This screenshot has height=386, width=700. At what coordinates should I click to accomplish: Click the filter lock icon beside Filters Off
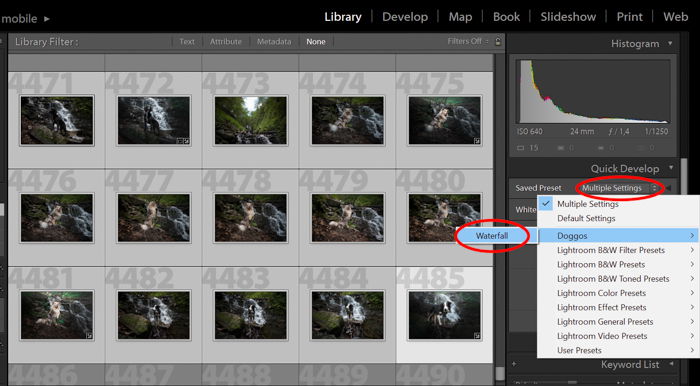coord(498,42)
